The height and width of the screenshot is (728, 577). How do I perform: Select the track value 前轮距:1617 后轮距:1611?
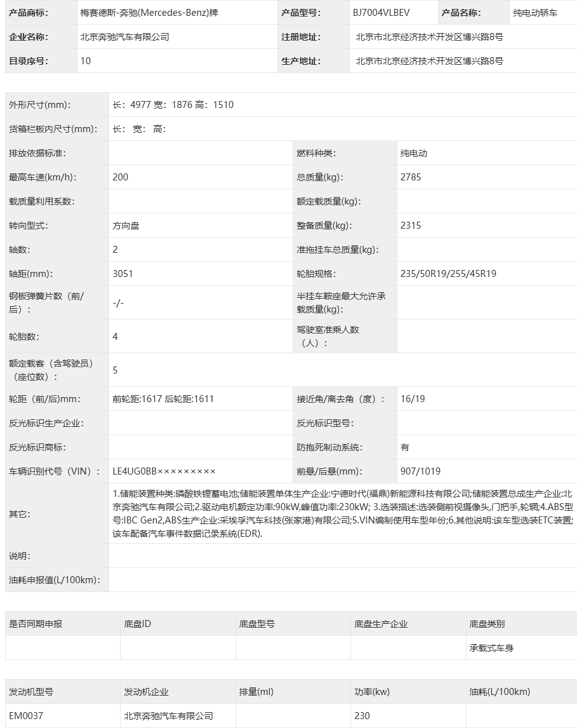point(163,399)
